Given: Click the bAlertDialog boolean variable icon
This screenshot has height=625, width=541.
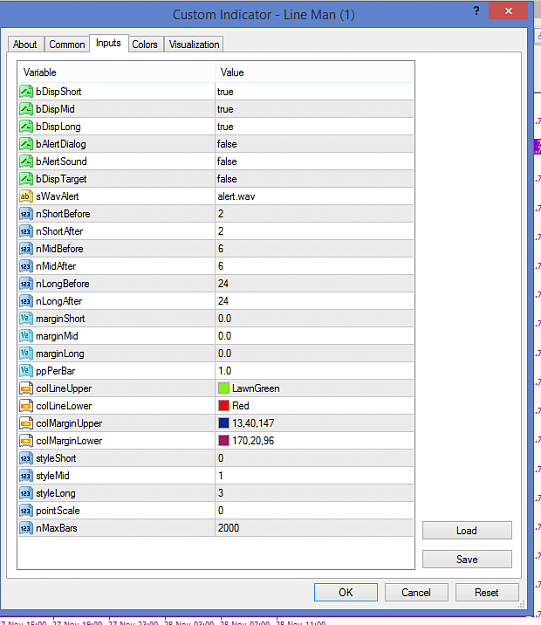Looking at the screenshot, I should pyautogui.click(x=26, y=144).
